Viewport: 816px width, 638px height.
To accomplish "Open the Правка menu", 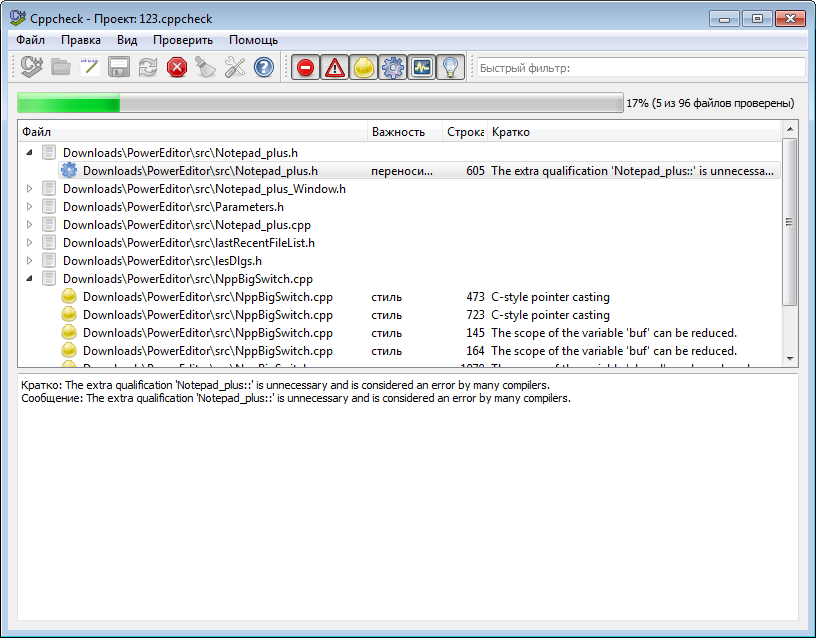I will pyautogui.click(x=81, y=40).
